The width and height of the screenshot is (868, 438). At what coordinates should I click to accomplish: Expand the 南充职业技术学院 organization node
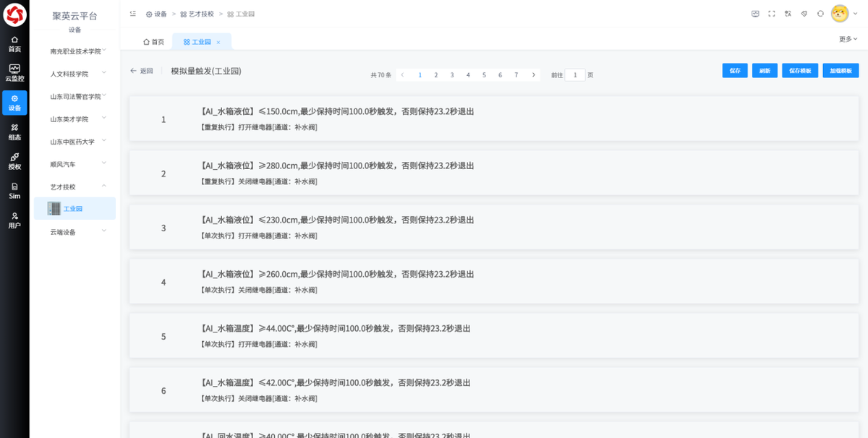(103, 51)
